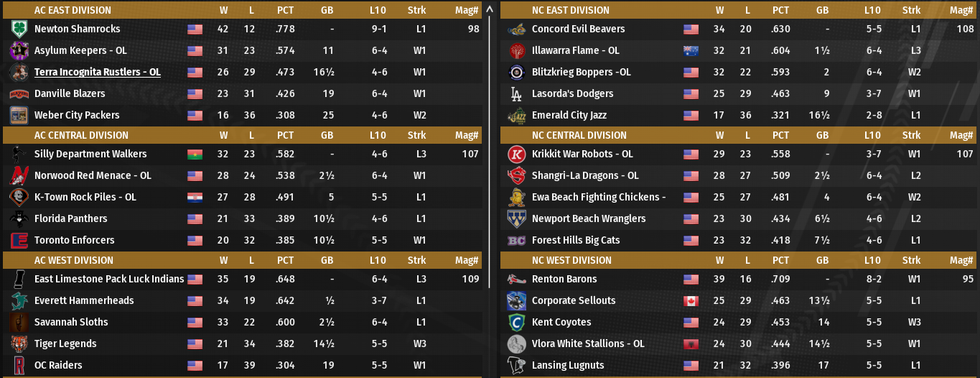
Task: Open the Terra Incognita Rustlers team link
Action: coord(97,72)
